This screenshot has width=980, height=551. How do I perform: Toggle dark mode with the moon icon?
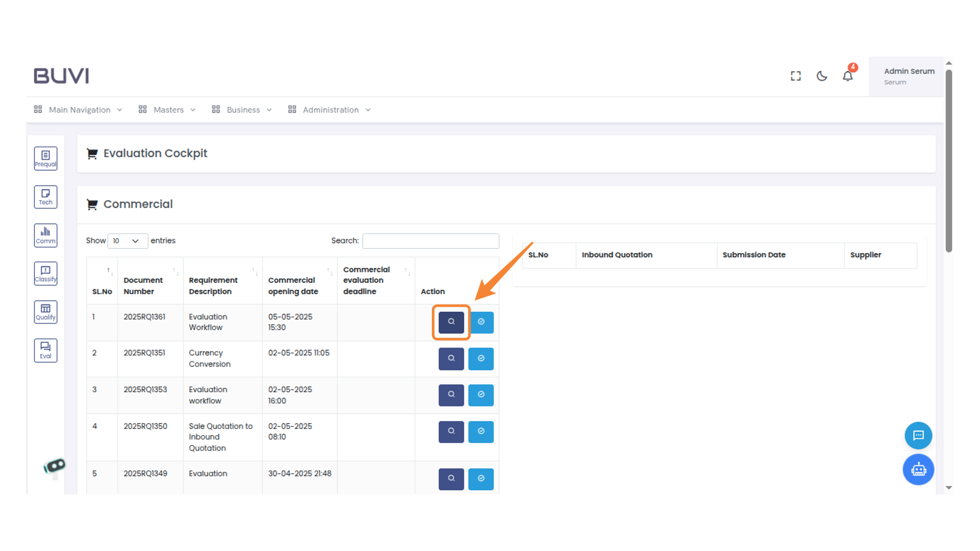pos(821,76)
